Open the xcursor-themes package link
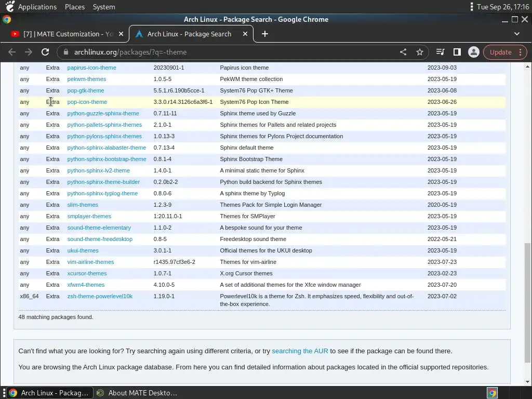 (87, 273)
